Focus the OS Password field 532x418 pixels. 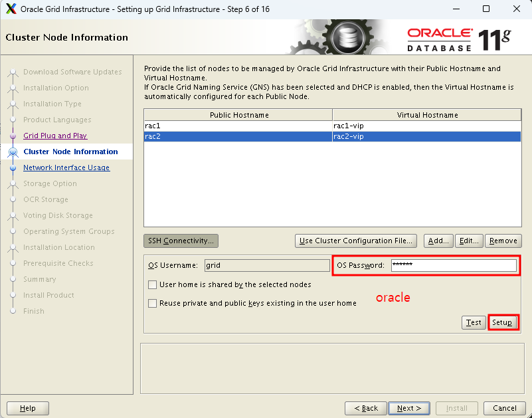click(454, 265)
